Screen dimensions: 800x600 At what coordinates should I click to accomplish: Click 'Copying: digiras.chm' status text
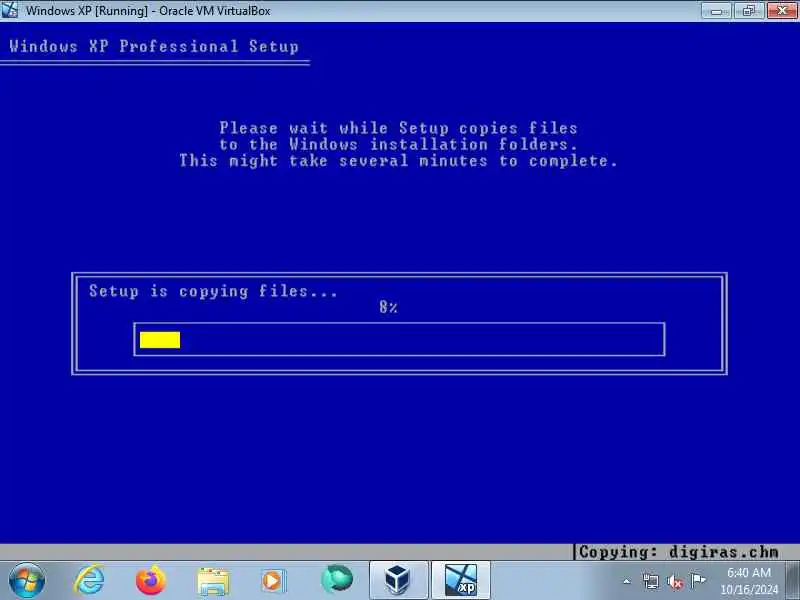679,552
